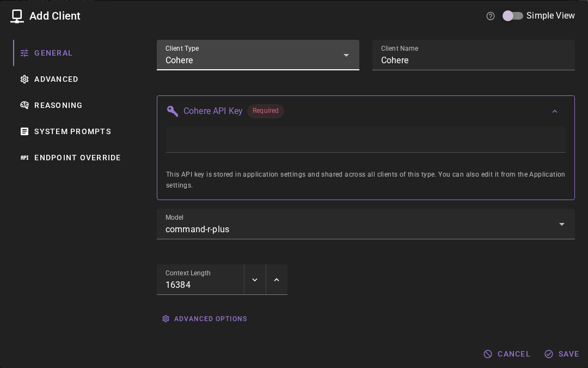Click the Add Client title text
The width and height of the screenshot is (588, 368).
click(x=55, y=16)
